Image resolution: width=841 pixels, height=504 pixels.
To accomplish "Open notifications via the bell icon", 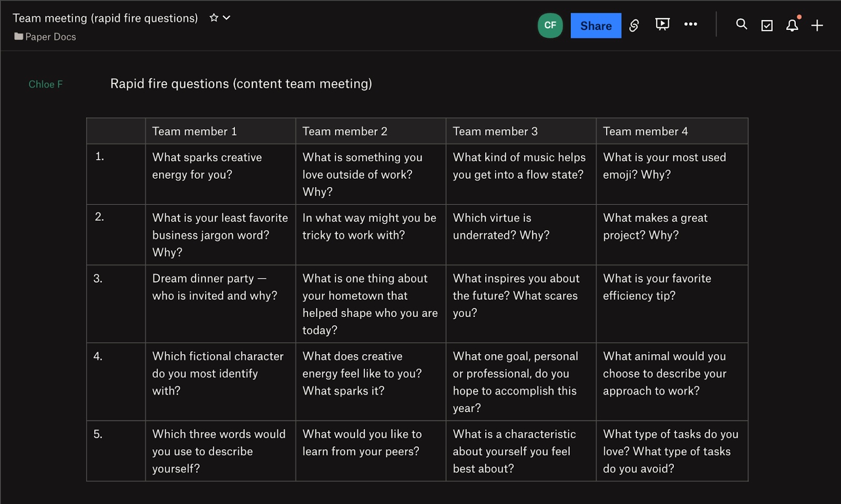I will click(792, 25).
